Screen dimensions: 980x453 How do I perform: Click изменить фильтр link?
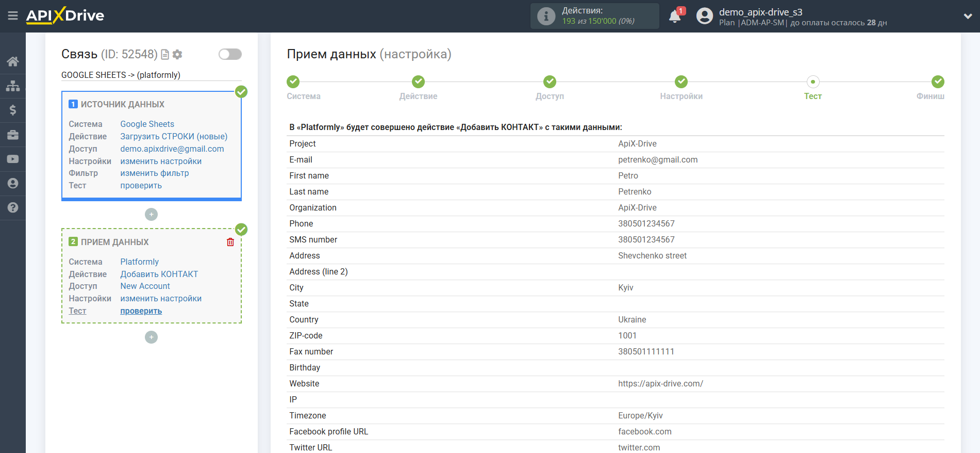(x=155, y=173)
